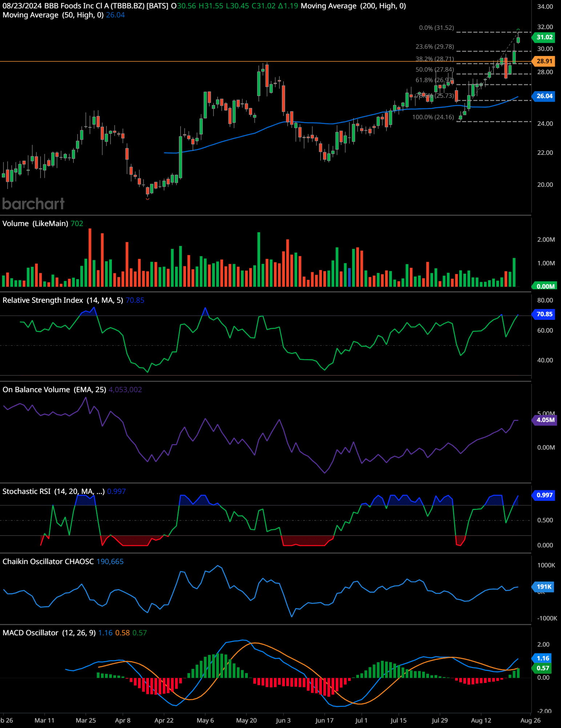Click the Mar 25 date axis label

86,720
